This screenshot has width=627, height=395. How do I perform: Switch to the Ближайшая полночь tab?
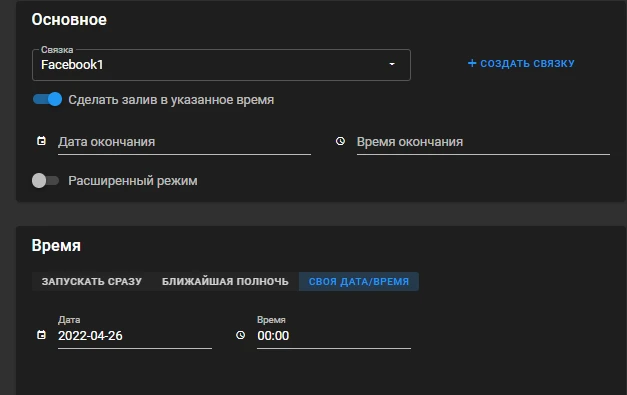pyautogui.click(x=225, y=281)
